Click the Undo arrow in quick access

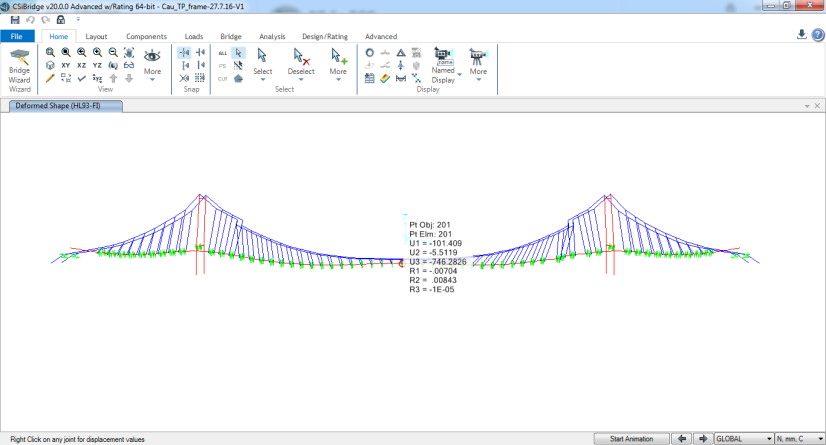click(31, 20)
